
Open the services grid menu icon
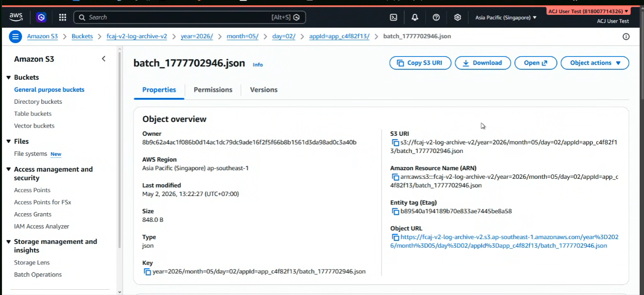click(63, 17)
